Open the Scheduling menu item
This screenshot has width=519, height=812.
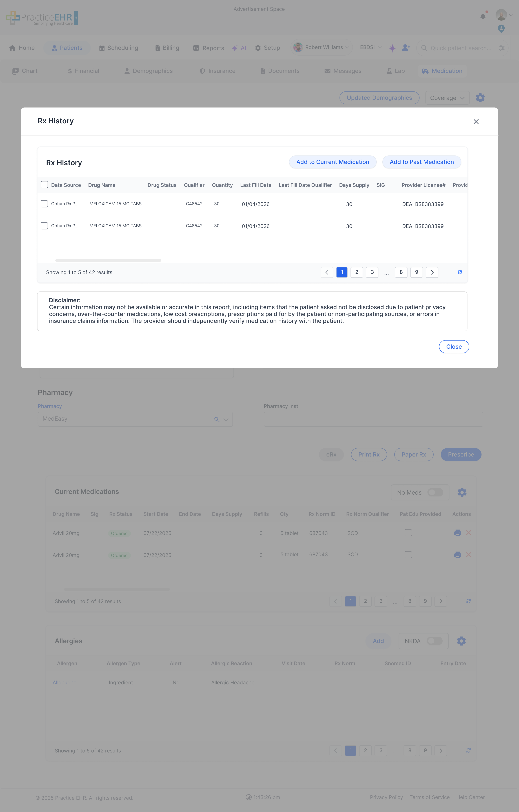click(118, 48)
